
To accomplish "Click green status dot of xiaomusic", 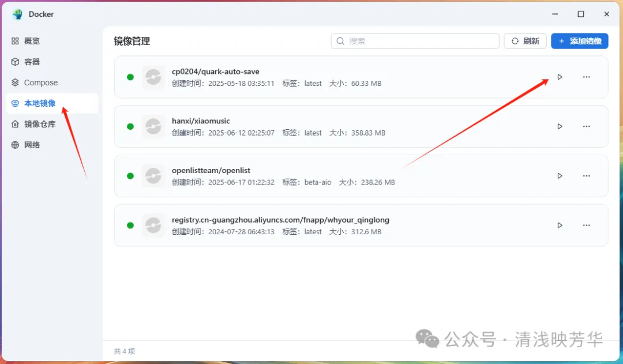I will click(130, 126).
